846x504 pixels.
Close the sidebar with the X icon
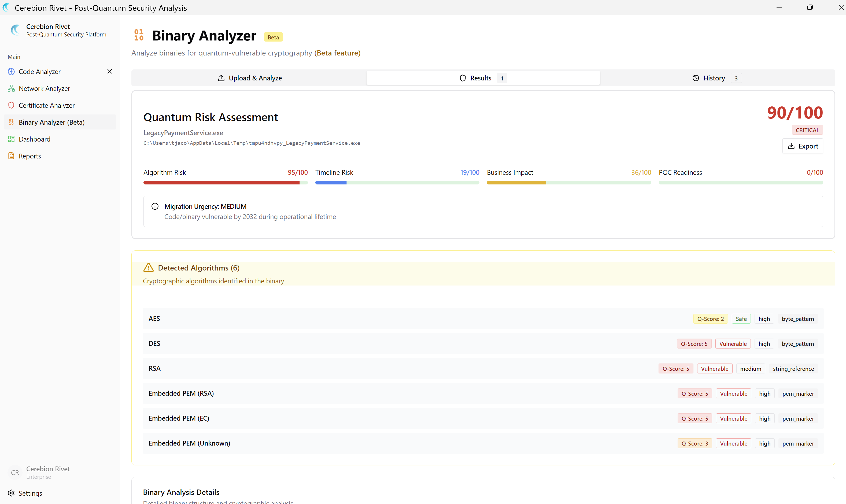click(110, 71)
